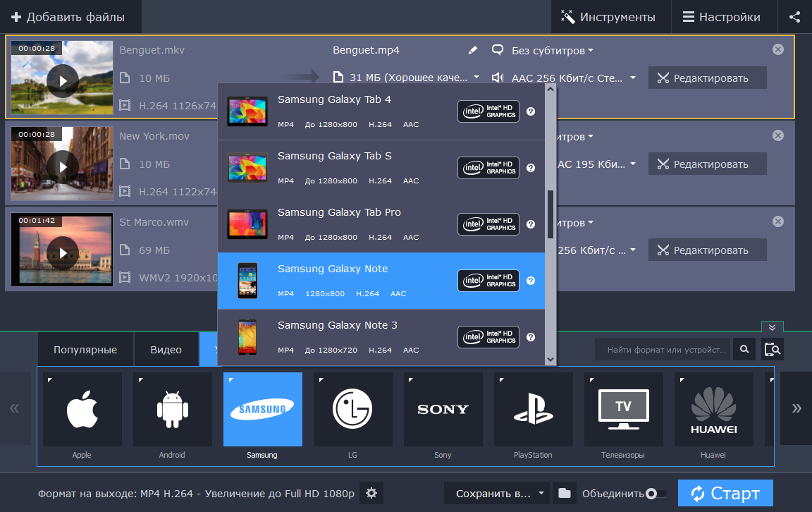
Task: Click the format search input field
Action: click(x=664, y=349)
